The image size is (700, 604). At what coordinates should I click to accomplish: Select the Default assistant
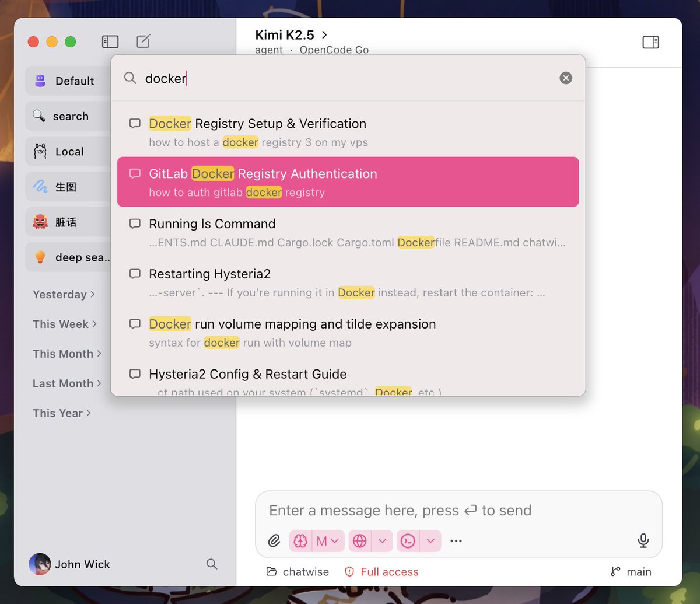(x=68, y=81)
